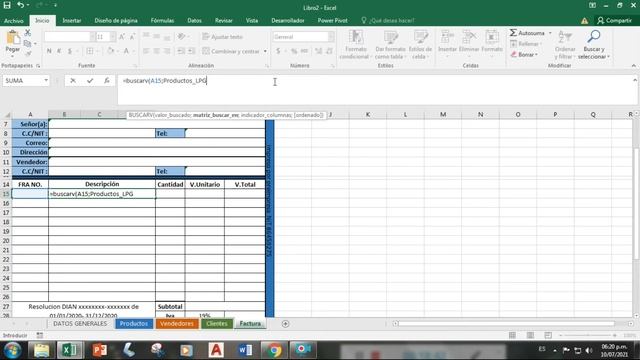Open the Name Box dropdown
This screenshot has height=360, width=640.
click(46, 80)
